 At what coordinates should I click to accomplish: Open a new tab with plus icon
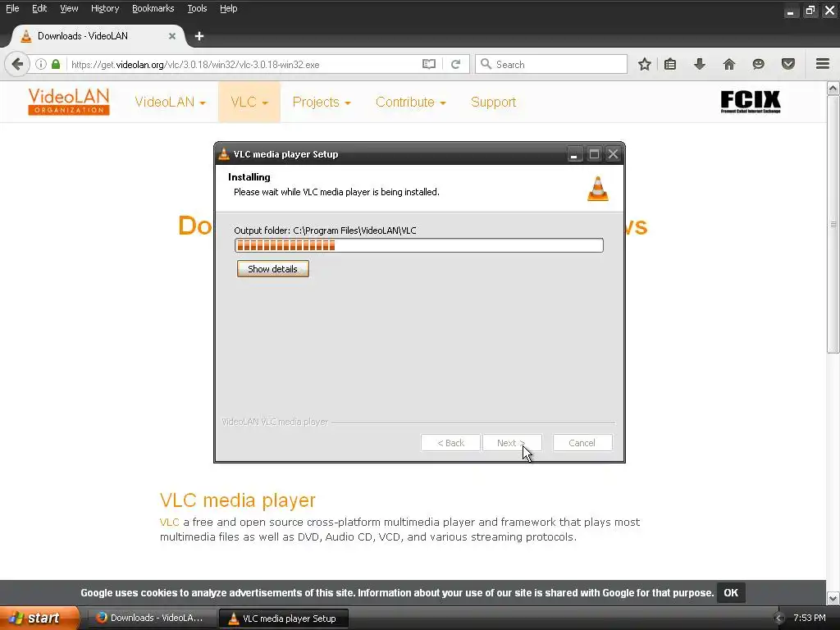pos(199,36)
